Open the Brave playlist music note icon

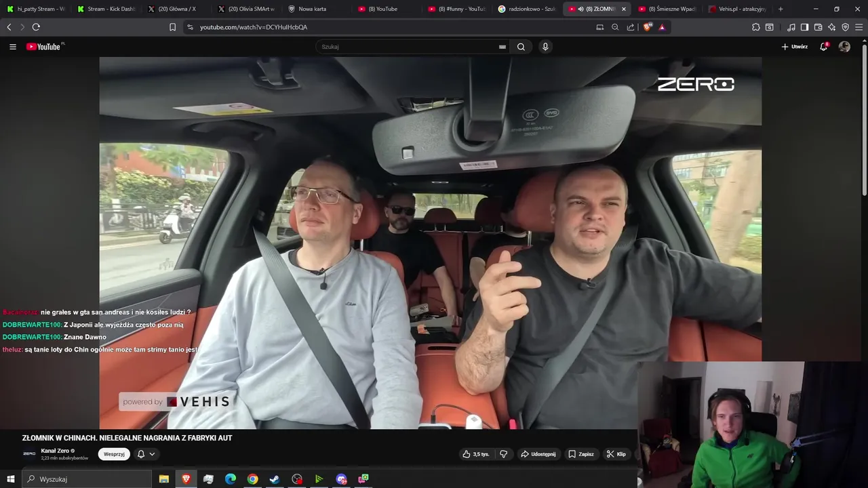[791, 27]
